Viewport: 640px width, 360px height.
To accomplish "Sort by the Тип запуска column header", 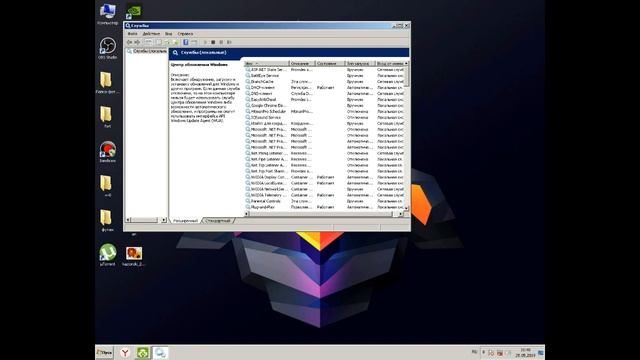I will coord(360,64).
